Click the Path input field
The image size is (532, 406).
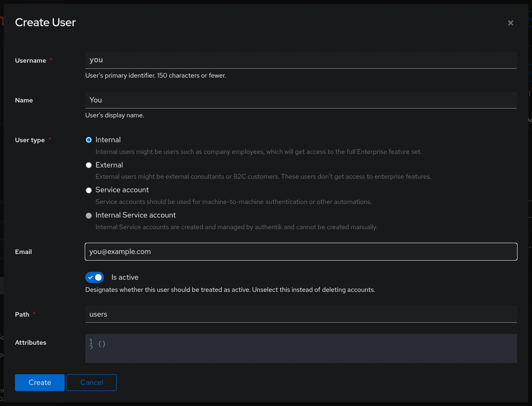tap(301, 314)
